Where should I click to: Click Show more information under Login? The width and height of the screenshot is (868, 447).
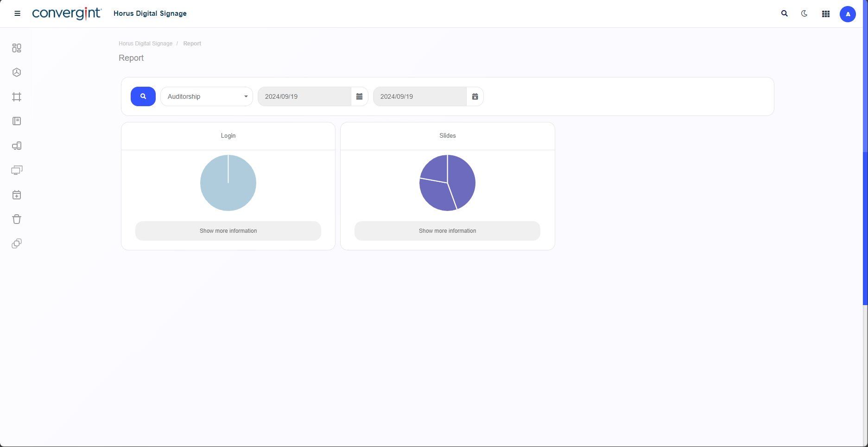(228, 231)
